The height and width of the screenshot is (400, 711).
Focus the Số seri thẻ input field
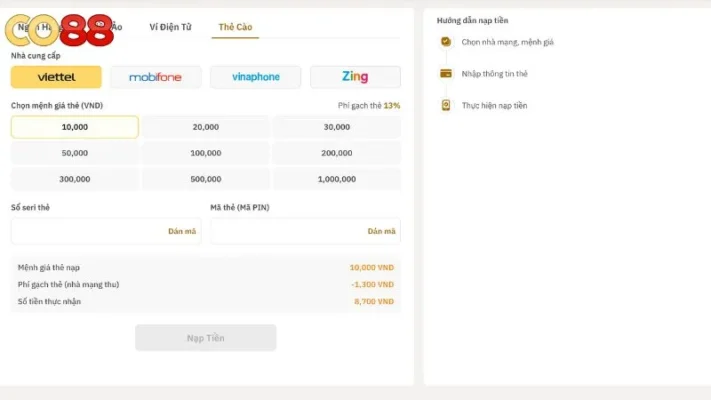point(85,231)
